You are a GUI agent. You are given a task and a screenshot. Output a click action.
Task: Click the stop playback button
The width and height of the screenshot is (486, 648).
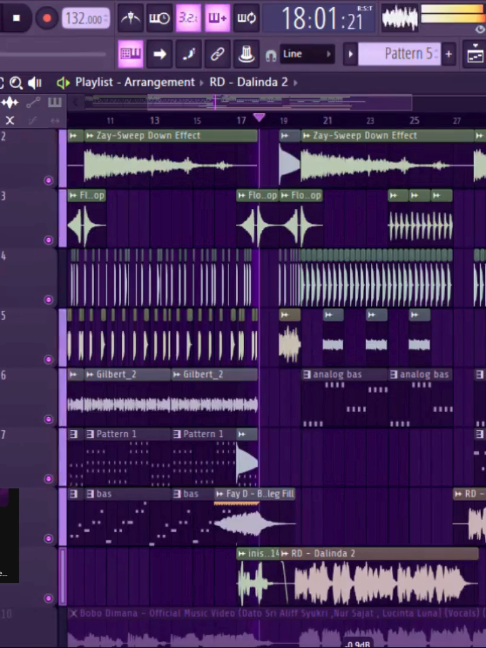(16, 18)
